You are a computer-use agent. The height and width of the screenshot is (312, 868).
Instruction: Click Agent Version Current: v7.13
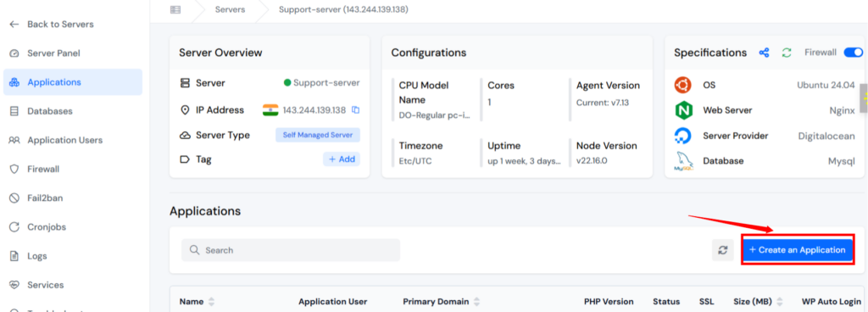pos(603,103)
